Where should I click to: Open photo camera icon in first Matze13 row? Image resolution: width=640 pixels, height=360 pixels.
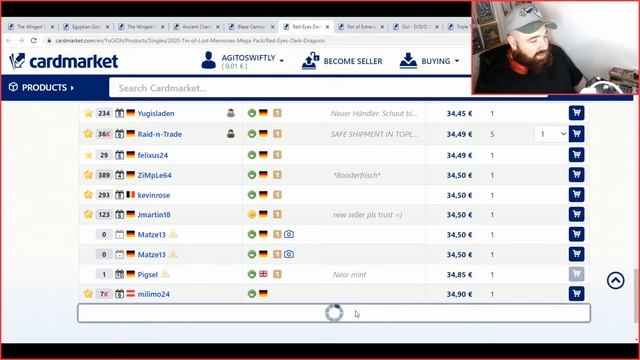point(289,234)
